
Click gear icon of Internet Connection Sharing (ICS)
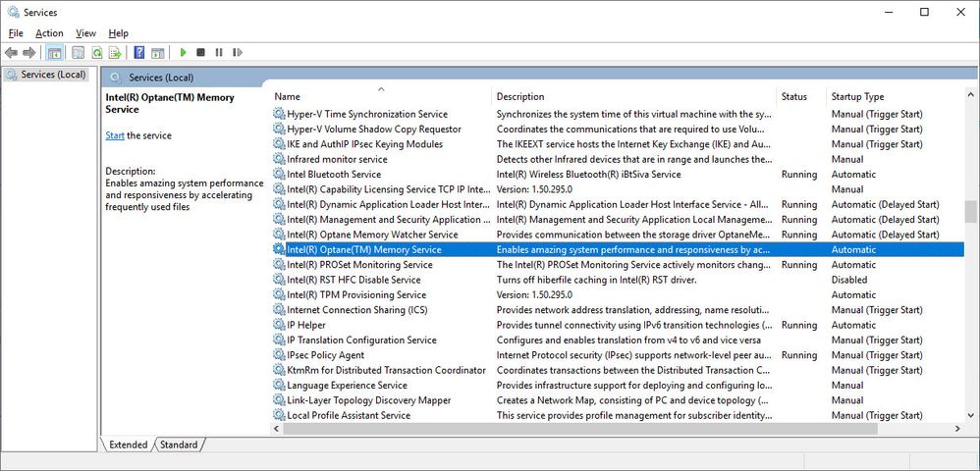(279, 310)
